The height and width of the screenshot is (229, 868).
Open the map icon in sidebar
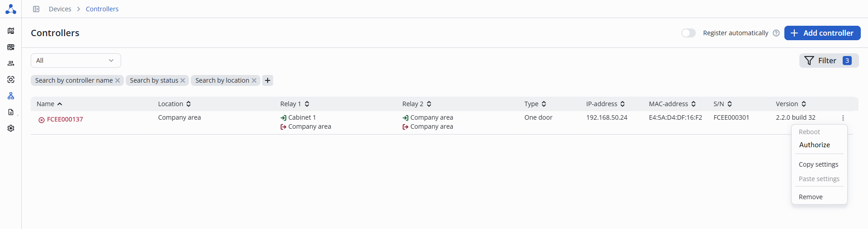[x=11, y=31]
